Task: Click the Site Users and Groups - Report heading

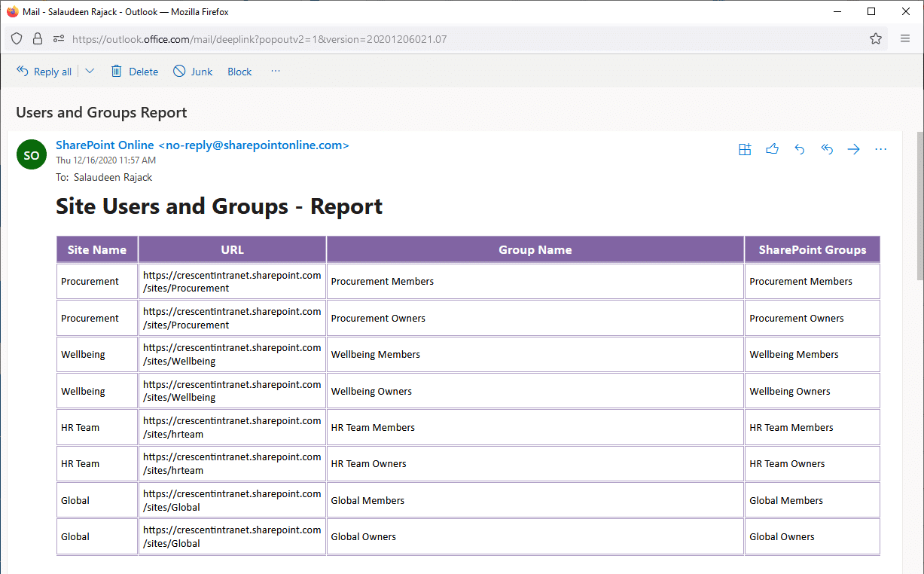Action: [x=219, y=206]
